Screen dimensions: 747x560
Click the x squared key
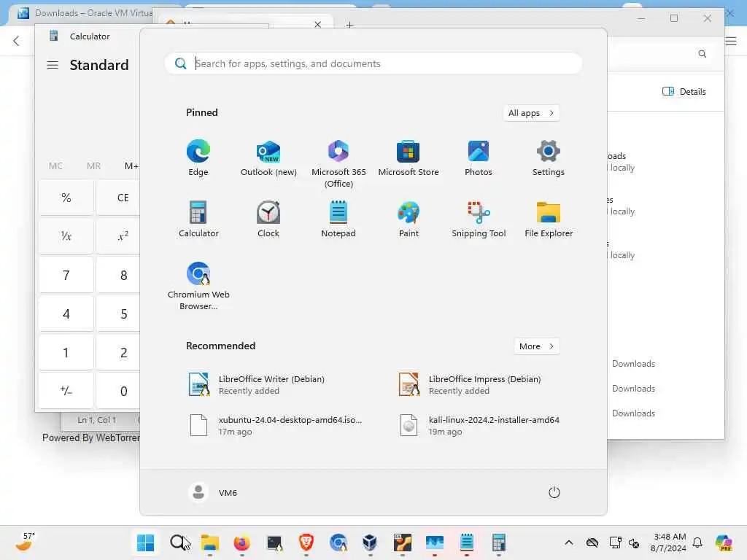(118, 236)
